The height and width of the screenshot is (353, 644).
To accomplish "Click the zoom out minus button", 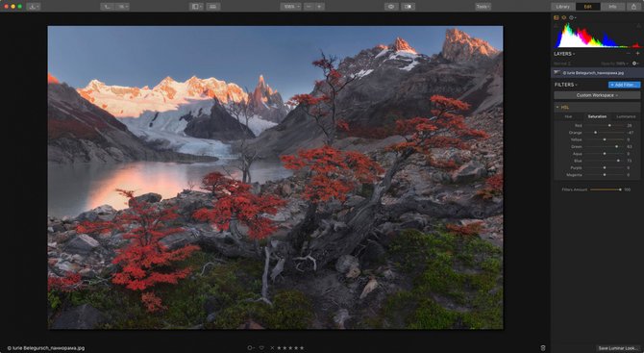I will (x=310, y=7).
